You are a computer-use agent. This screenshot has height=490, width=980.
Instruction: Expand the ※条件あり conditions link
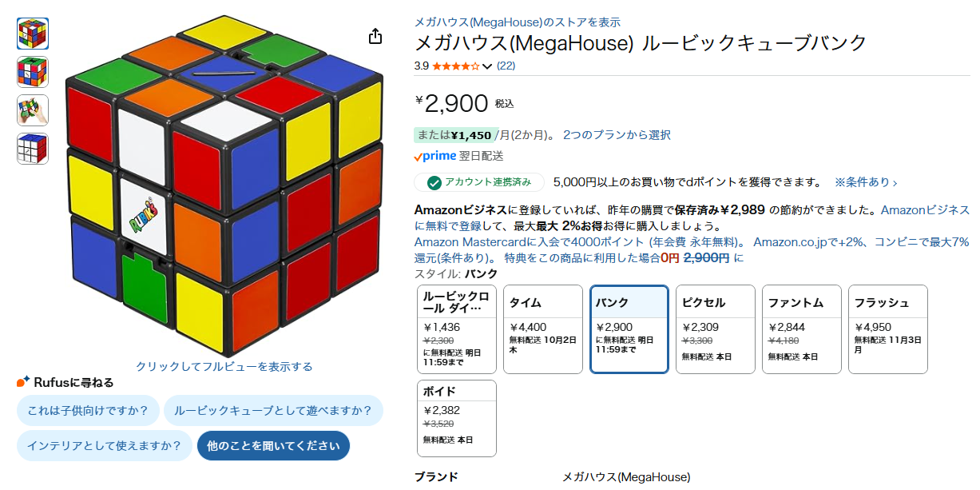pyautogui.click(x=865, y=182)
